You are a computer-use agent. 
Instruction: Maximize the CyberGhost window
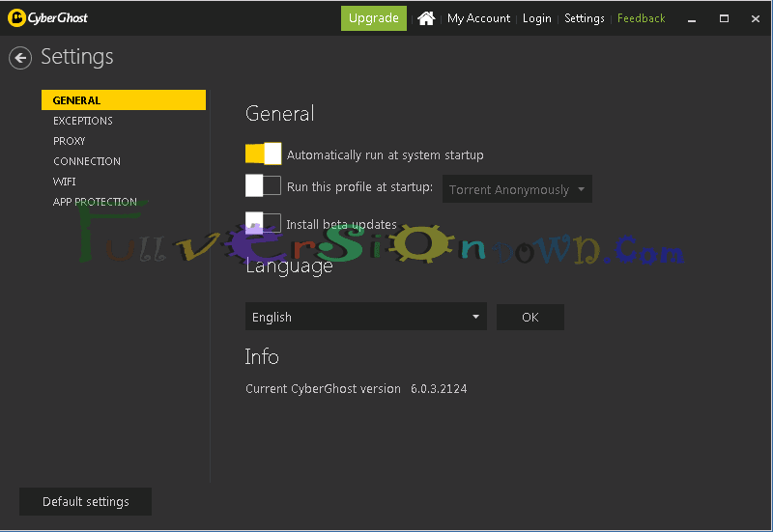click(724, 18)
